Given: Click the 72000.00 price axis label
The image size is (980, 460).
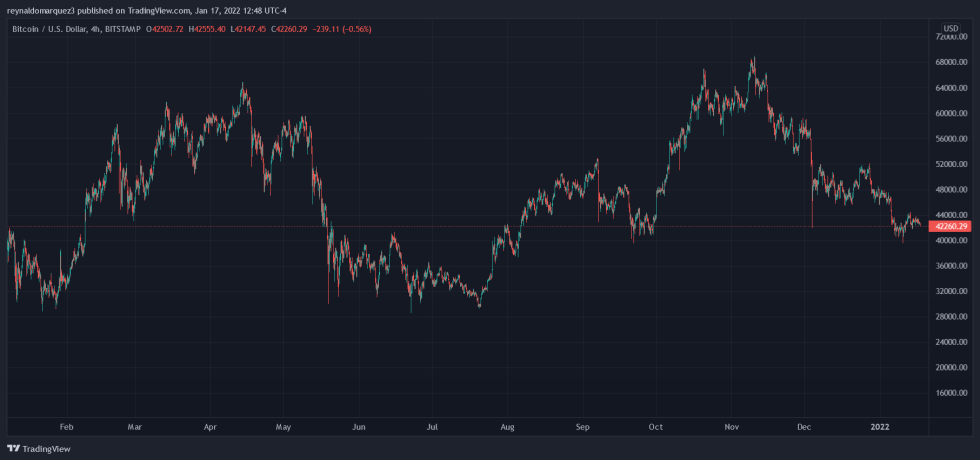Looking at the screenshot, I should click(x=949, y=37).
